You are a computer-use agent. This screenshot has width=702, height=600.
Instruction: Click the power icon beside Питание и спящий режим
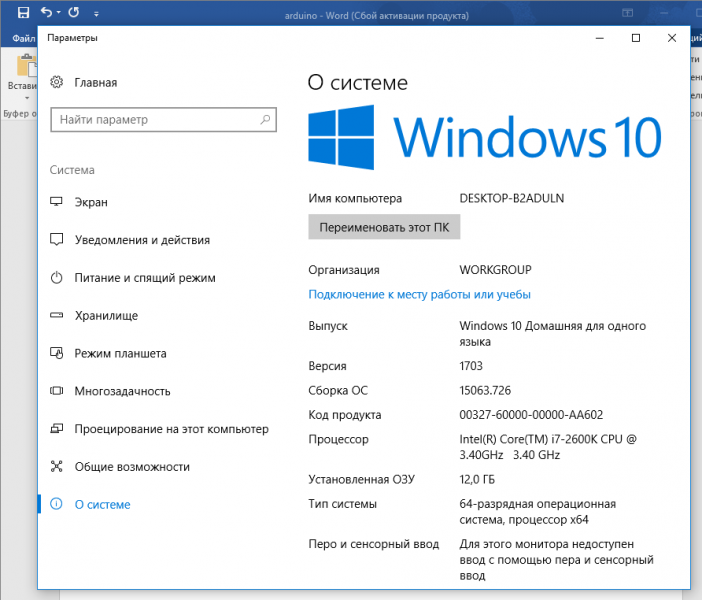click(56, 278)
